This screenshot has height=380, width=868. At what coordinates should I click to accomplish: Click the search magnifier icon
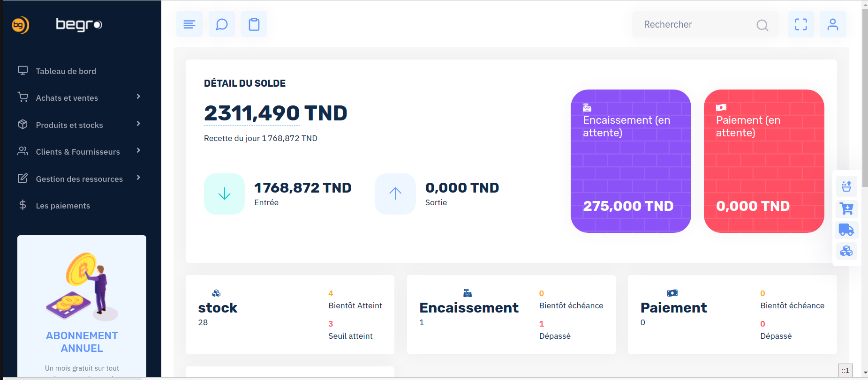click(x=762, y=25)
